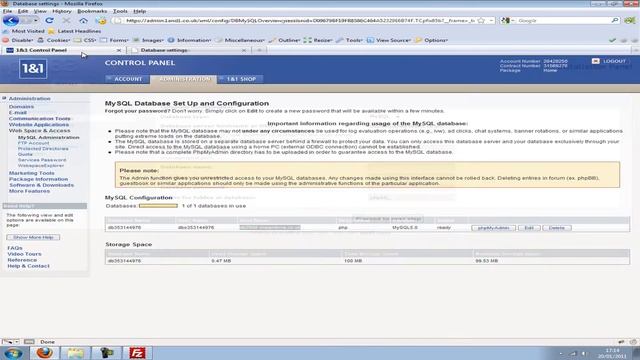This screenshot has width=640, height=360.
Task: Open Communication Tools sidebar link
Action: tap(40, 119)
